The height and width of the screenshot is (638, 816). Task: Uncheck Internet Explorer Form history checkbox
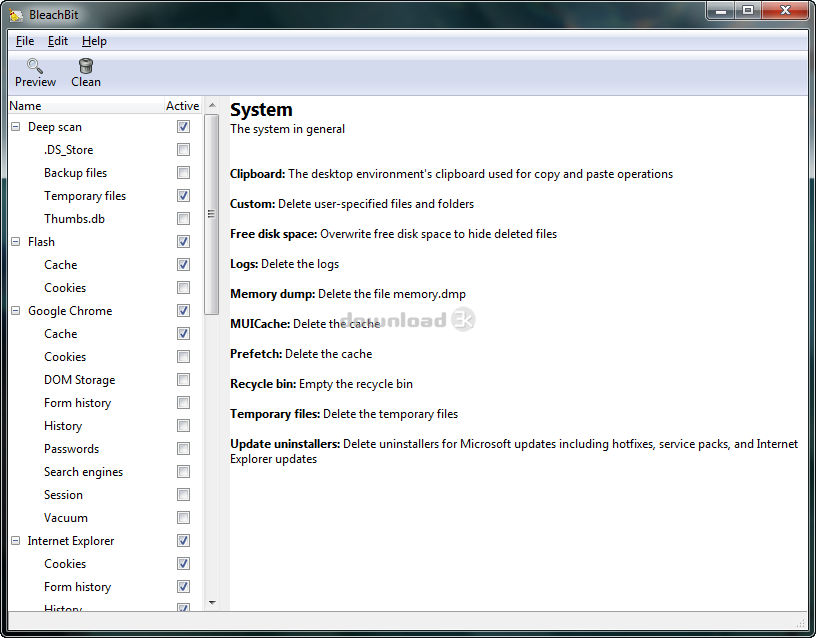point(183,587)
